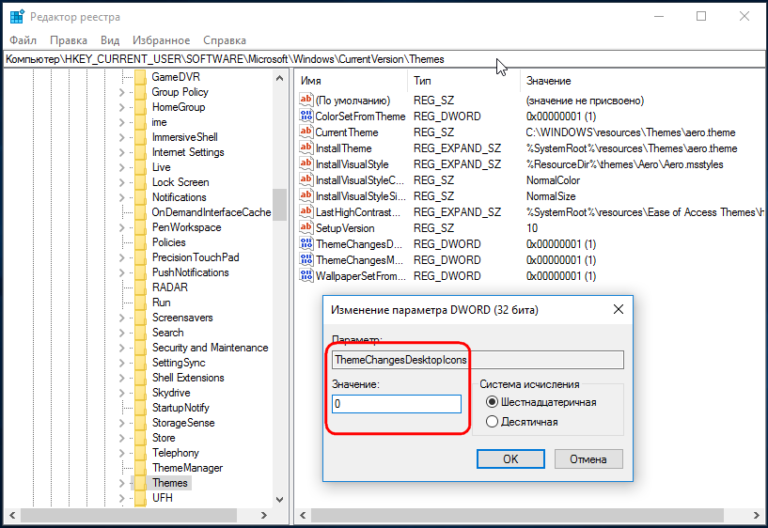Click the ColorSetFromTheme DWORD value icon
This screenshot has width=768, height=528.
pos(306,116)
